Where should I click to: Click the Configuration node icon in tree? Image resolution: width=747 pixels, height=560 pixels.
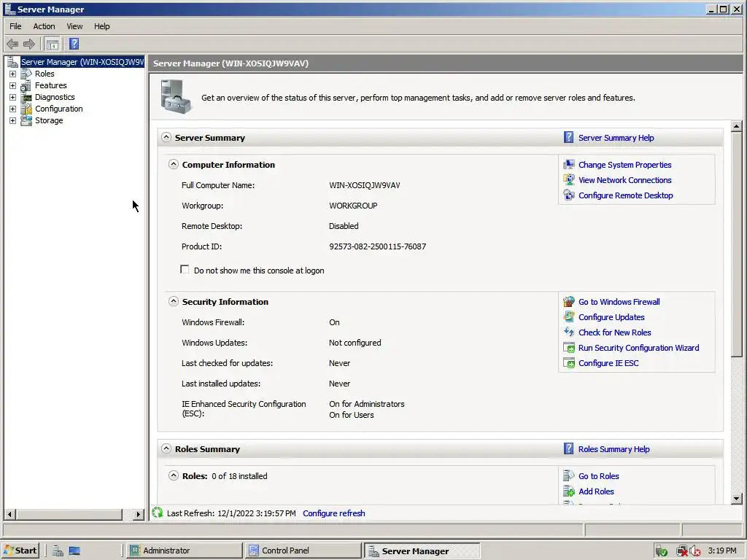click(x=26, y=109)
